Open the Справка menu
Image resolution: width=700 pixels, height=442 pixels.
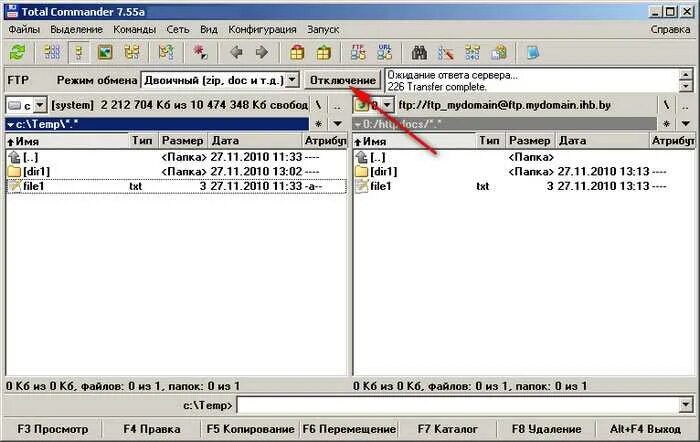[x=670, y=29]
